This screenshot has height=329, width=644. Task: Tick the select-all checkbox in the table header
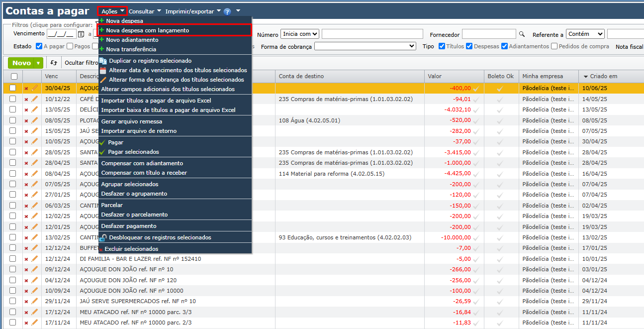14,76
